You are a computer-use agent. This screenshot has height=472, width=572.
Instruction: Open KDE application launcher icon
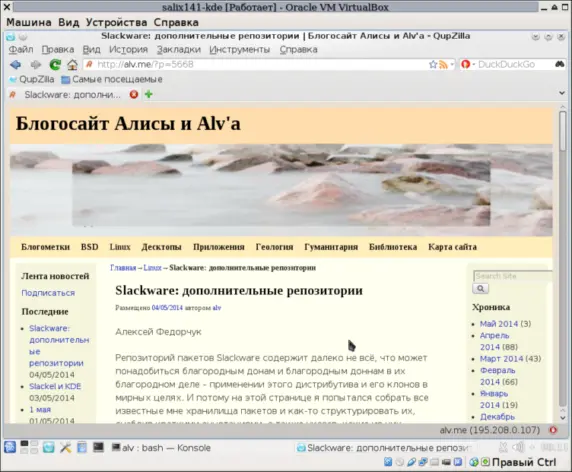10,447
